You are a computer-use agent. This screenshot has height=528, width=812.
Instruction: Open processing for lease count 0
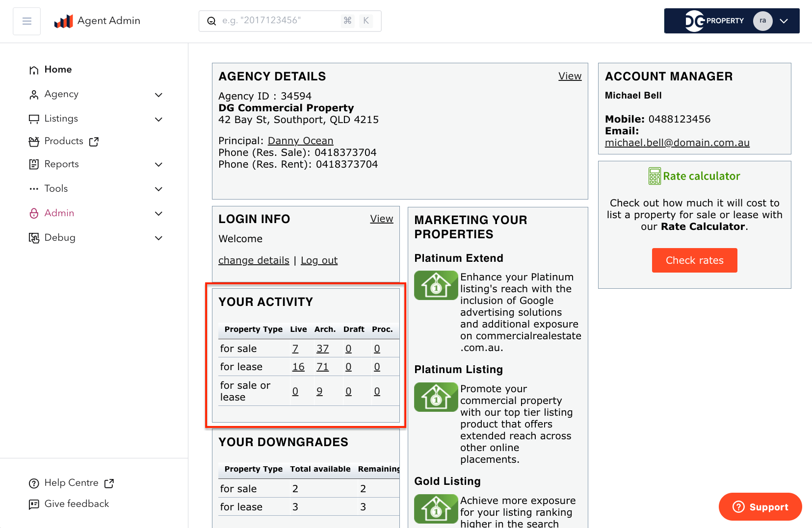click(377, 367)
